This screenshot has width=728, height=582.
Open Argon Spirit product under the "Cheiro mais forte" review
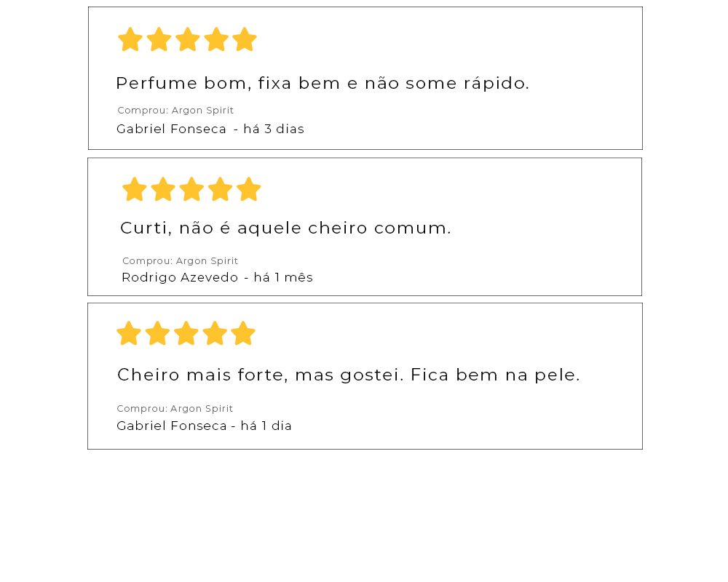(x=202, y=409)
